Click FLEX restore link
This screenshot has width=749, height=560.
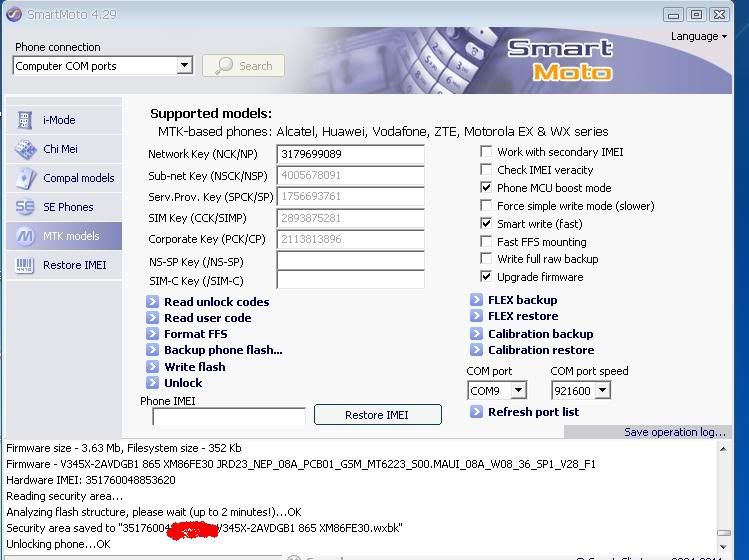(x=523, y=316)
